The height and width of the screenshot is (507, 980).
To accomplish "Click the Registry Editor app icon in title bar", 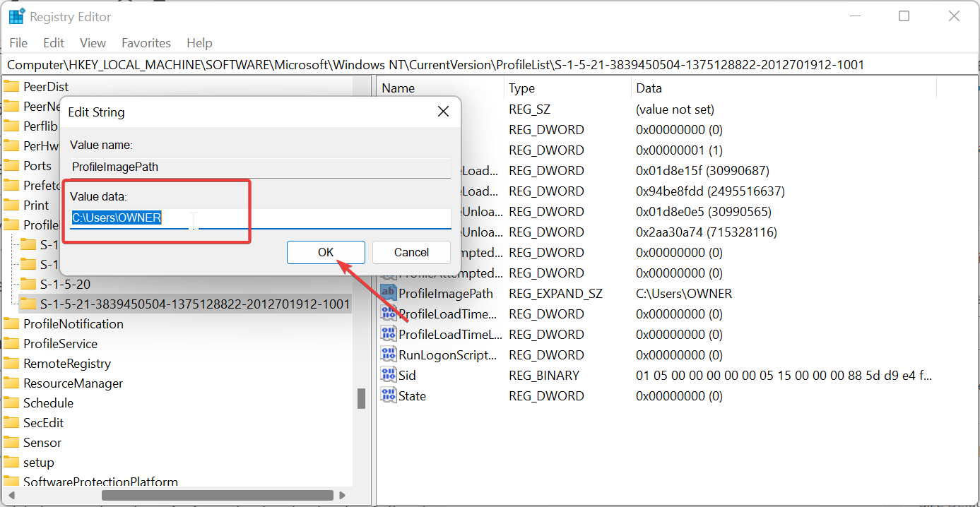I will tap(16, 16).
